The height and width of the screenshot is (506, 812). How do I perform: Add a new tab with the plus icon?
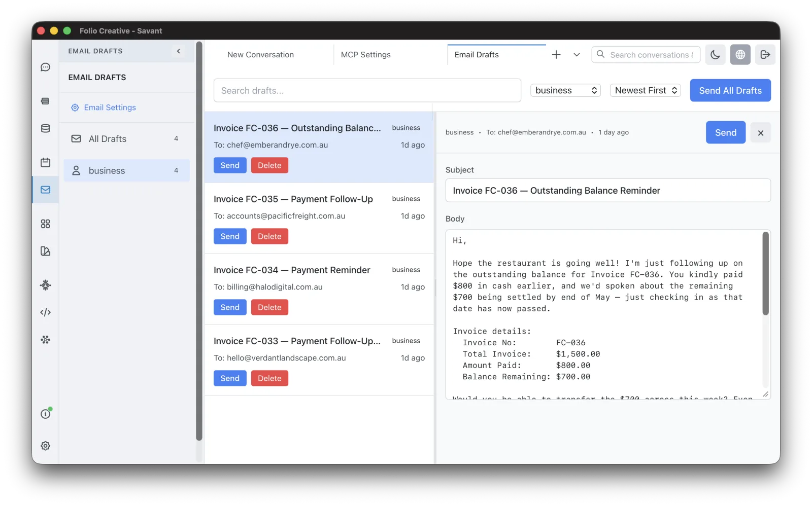[556, 55]
